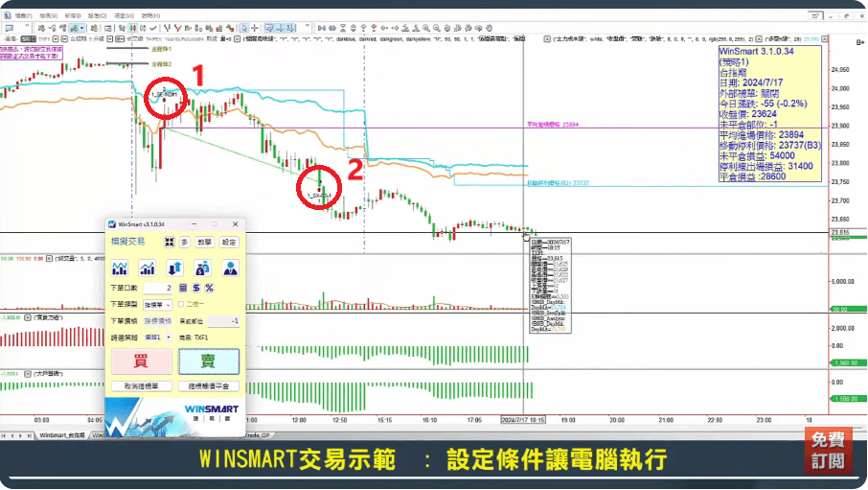Open the 視窗(W) menu
Image resolution: width=868 pixels, height=490 pixels.
pos(124,15)
